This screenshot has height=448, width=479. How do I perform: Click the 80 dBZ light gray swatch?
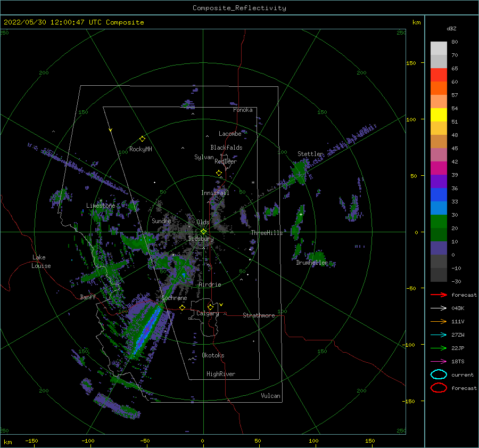point(439,48)
